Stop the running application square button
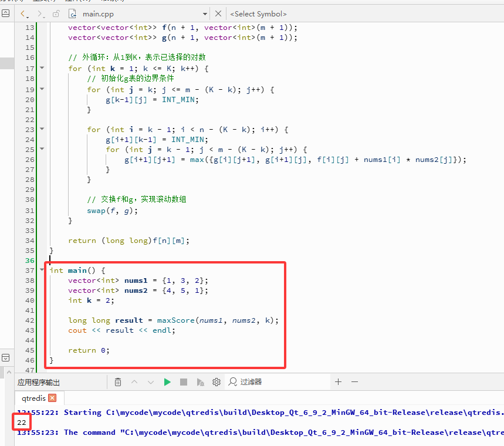504x446 pixels. (x=184, y=382)
